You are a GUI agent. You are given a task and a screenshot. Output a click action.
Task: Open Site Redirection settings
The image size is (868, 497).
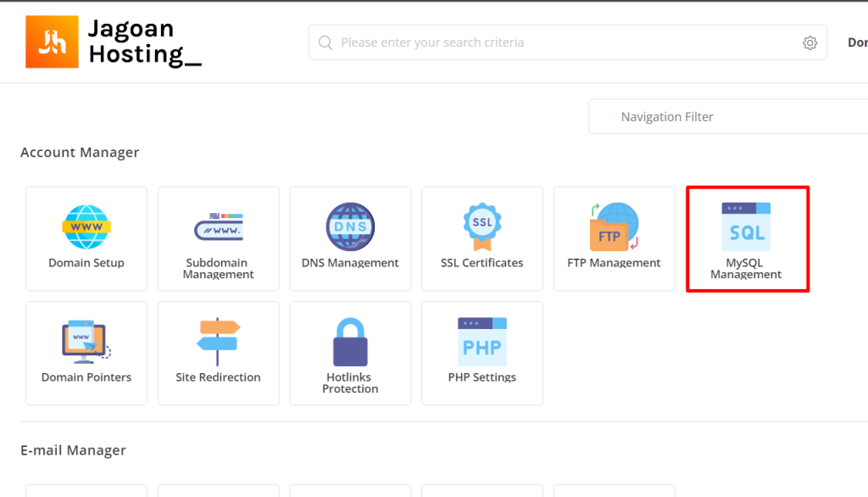point(218,354)
